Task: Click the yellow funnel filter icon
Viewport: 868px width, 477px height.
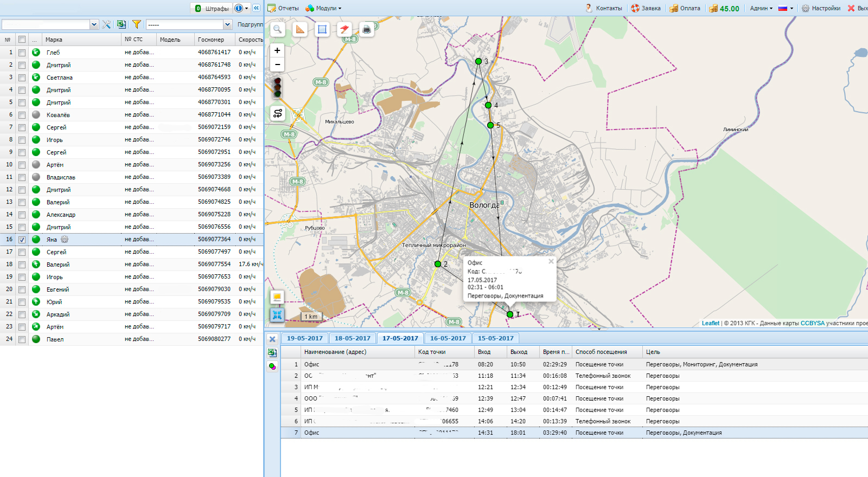Action: click(x=137, y=24)
